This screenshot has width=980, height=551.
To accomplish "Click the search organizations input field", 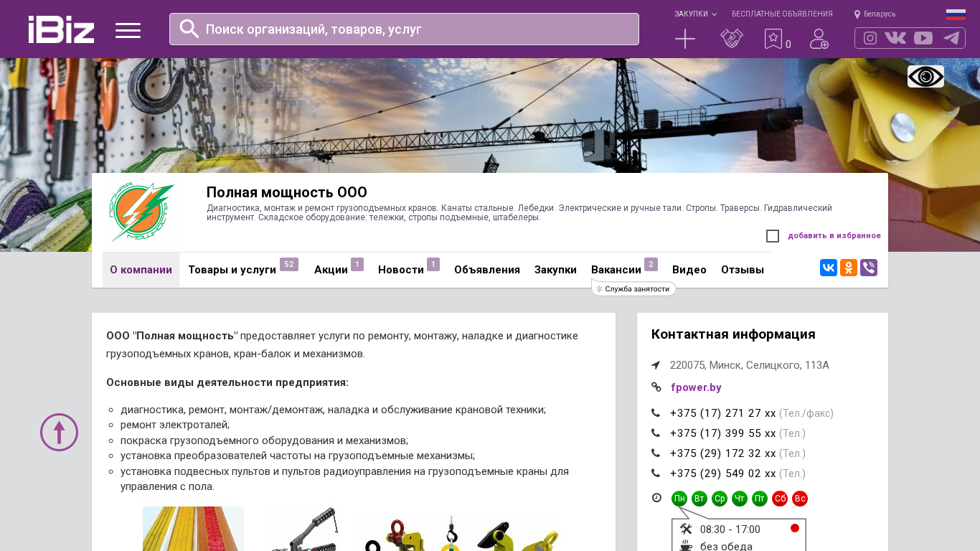I will click(x=404, y=29).
